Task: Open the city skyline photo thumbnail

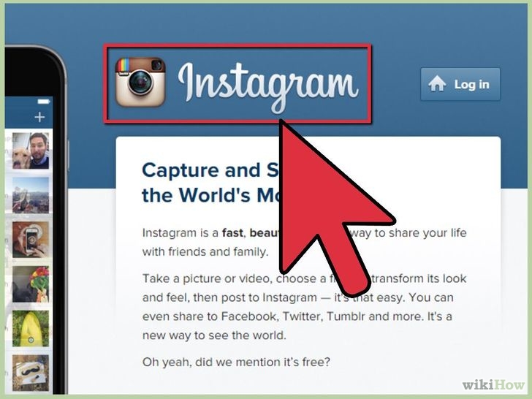Action: click(x=31, y=195)
